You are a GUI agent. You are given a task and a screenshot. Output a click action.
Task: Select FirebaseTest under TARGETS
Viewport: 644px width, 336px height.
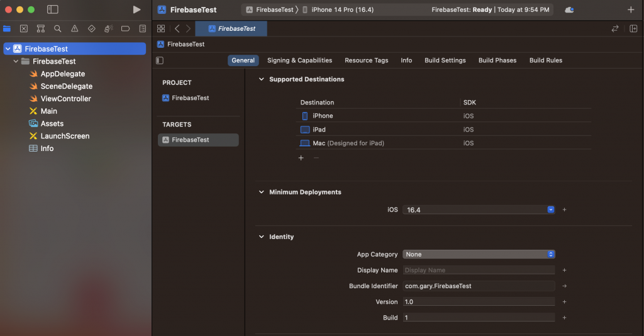[198, 140]
